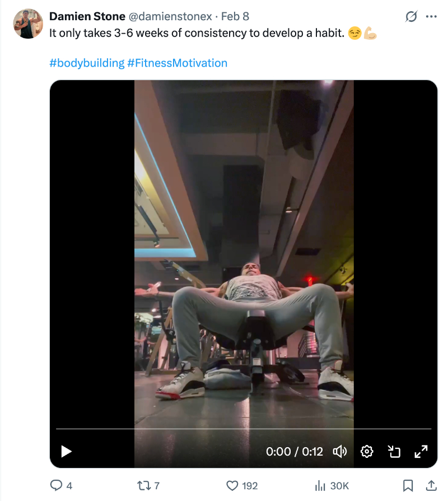Click the Grok explain icon beside ellipsis
Image resolution: width=448 pixels, height=501 pixels.
[x=411, y=16]
